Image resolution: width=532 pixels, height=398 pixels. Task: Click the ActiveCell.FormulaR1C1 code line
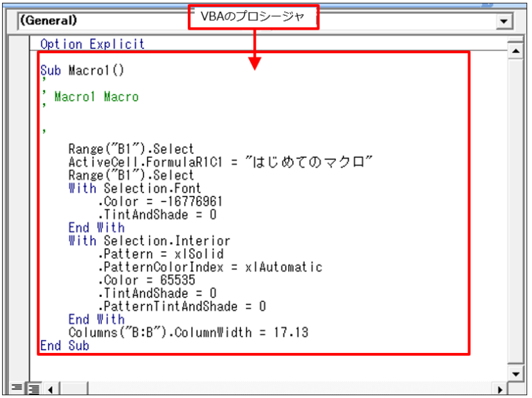(x=220, y=162)
